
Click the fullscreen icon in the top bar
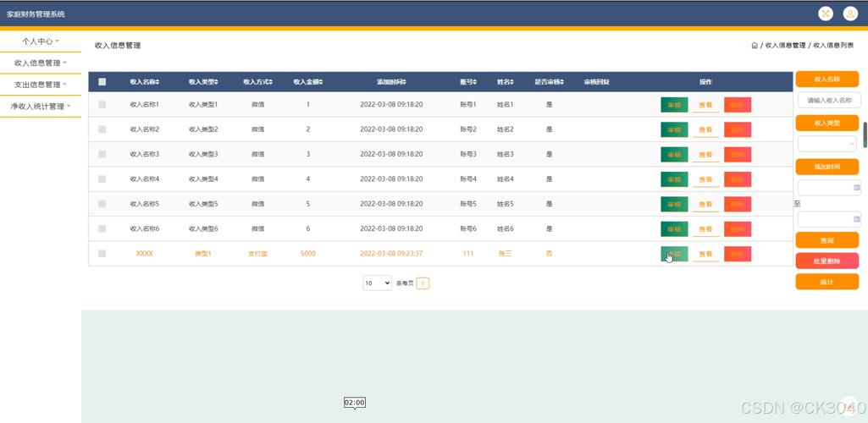pyautogui.click(x=826, y=14)
